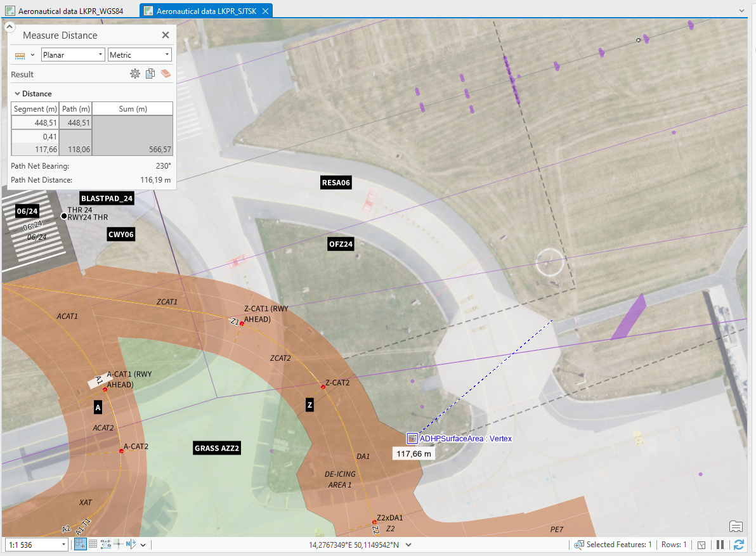Open measure options gear icon
The width and height of the screenshot is (756, 556).
point(135,74)
